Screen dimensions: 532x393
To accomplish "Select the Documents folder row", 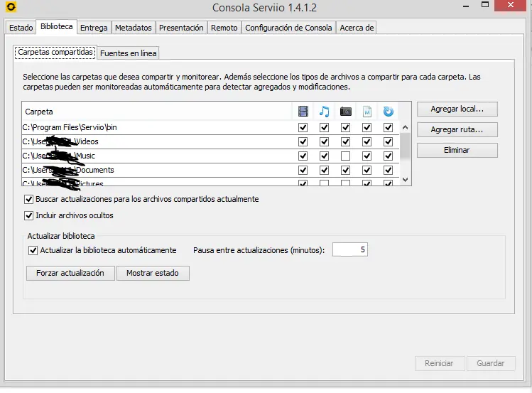I will coord(210,170).
